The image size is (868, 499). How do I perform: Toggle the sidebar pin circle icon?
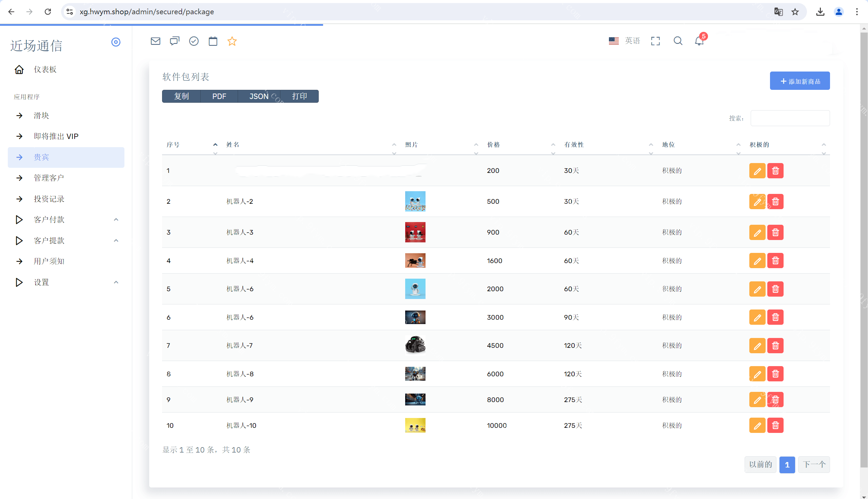pos(116,42)
